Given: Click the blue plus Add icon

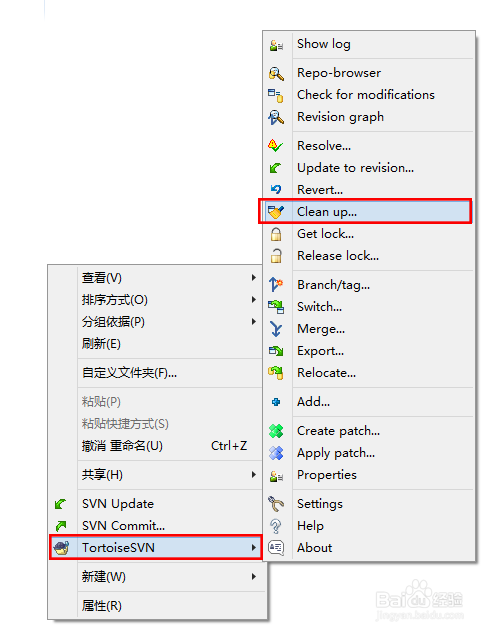Looking at the screenshot, I should point(276,402).
